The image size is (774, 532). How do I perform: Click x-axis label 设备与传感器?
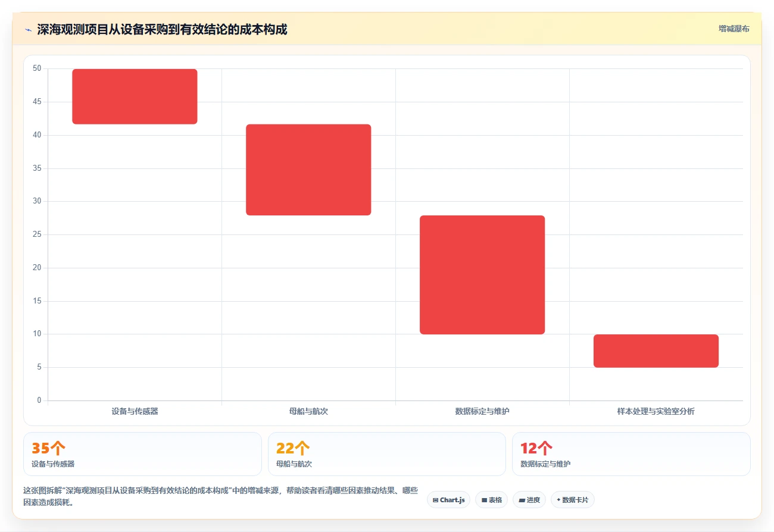(135, 411)
